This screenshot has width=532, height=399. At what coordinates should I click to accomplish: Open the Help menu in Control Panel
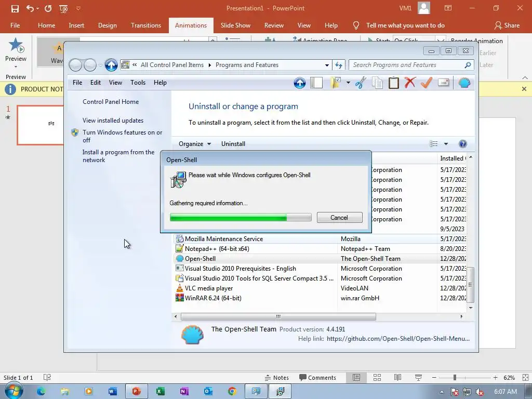click(x=160, y=83)
